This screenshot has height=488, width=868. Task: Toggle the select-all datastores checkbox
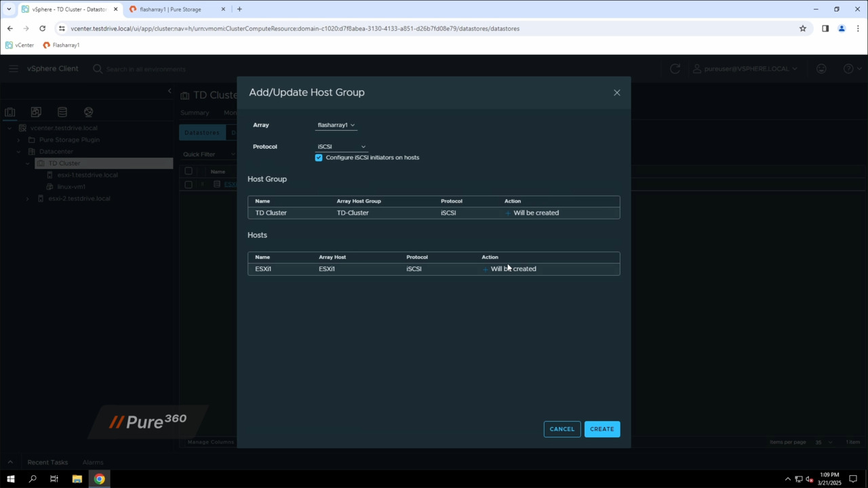coord(189,171)
